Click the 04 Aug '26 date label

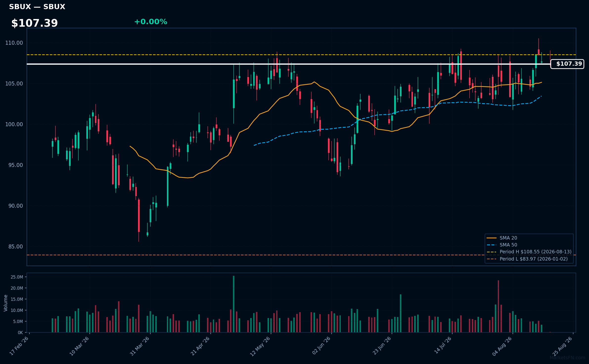(502, 346)
